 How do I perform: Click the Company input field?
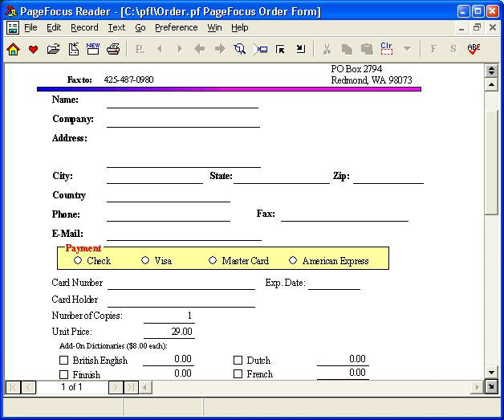[183, 121]
